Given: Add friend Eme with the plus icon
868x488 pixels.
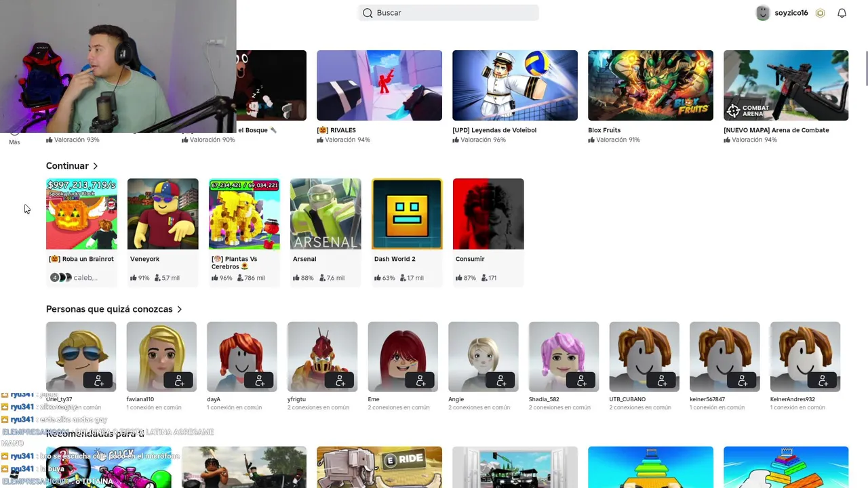Looking at the screenshot, I should (420, 382).
